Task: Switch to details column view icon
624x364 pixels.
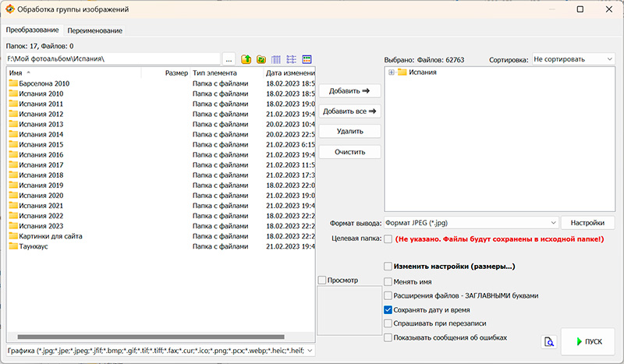Action: 276,59
